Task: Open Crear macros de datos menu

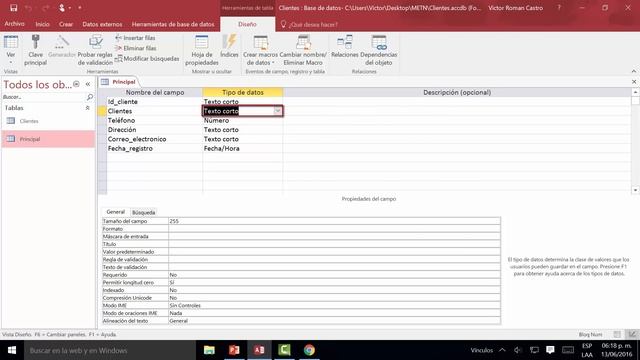Action: pyautogui.click(x=260, y=50)
